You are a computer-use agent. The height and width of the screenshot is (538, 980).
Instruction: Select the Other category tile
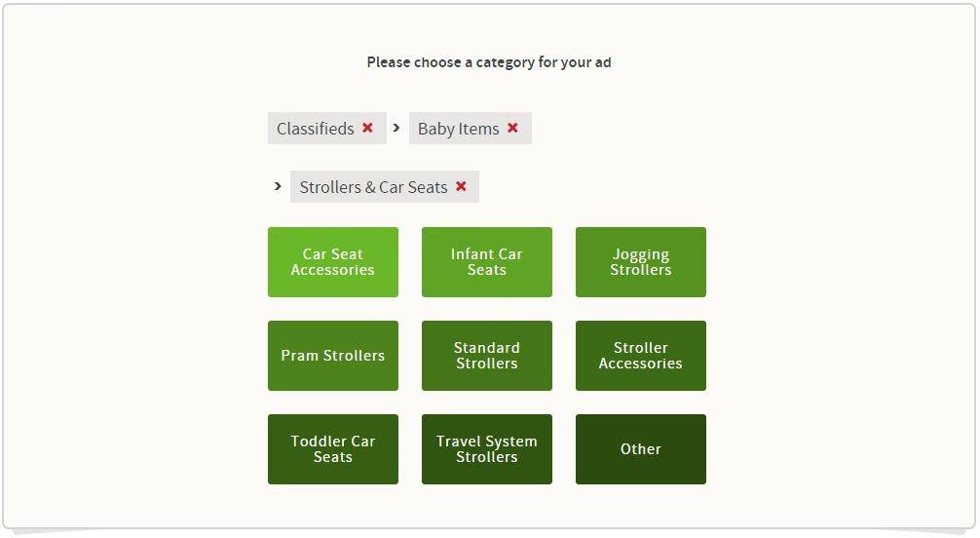(641, 449)
